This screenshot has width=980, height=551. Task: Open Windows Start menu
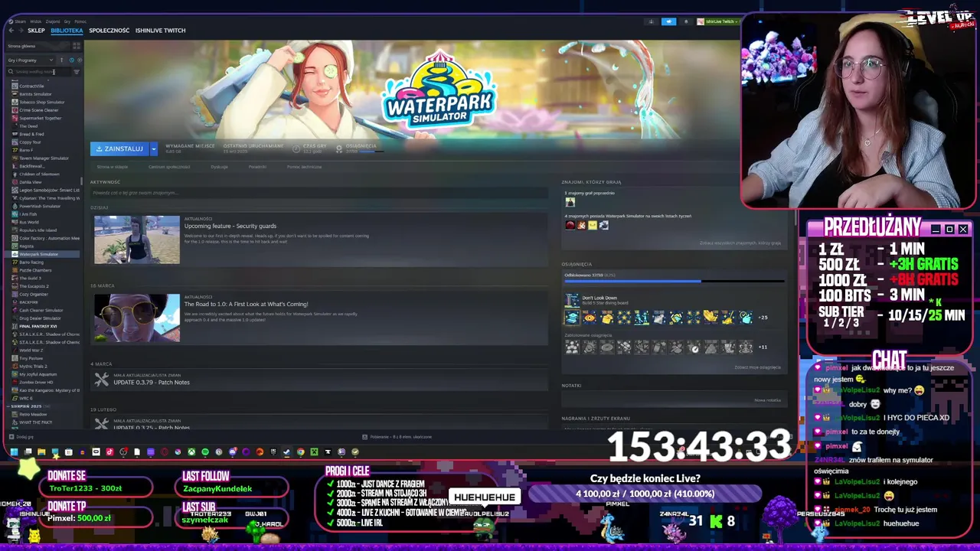(13, 452)
